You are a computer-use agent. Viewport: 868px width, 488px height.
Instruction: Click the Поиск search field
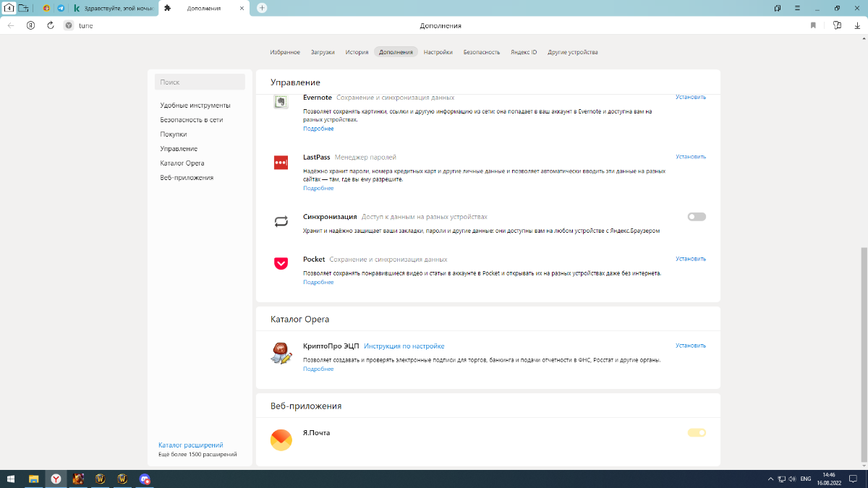coord(200,82)
